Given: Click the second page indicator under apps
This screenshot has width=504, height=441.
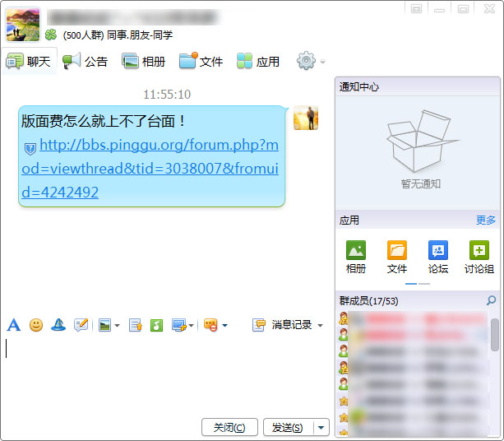Looking at the screenshot, I should click(424, 284).
